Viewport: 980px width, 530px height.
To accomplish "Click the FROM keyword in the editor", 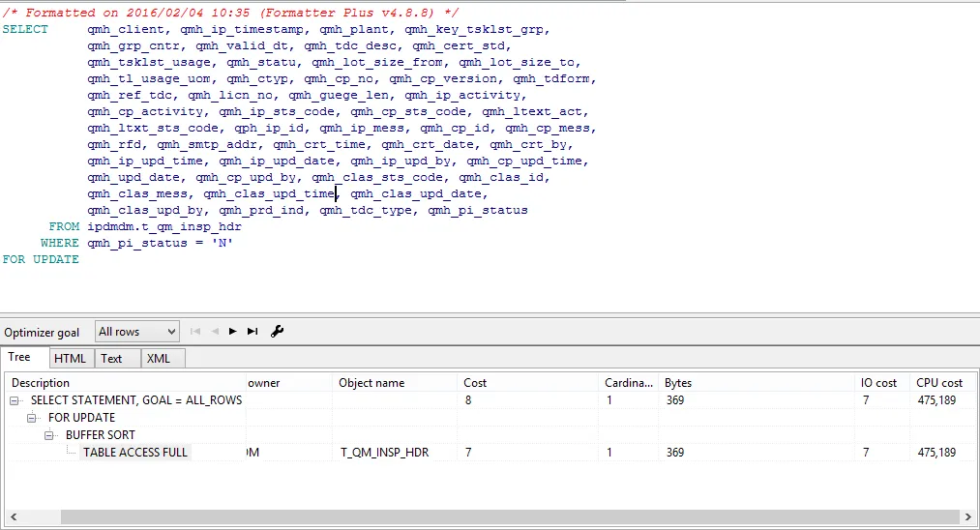I will click(64, 227).
